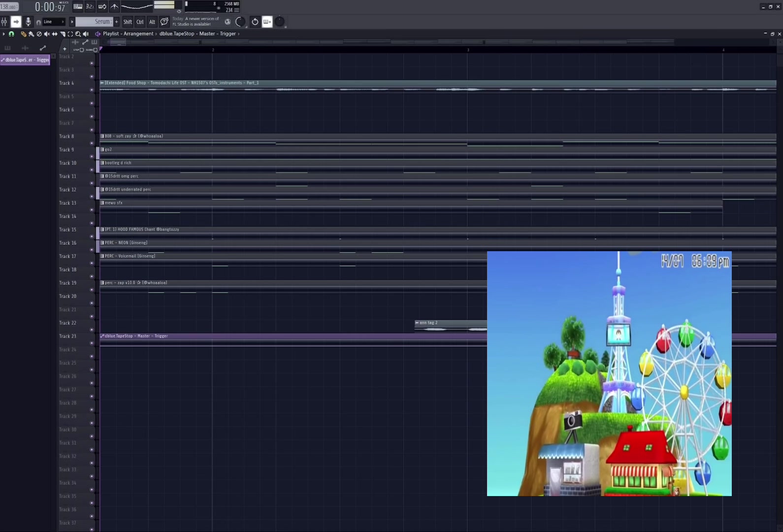Viewport: 783px width, 532px height.
Task: Click the undo history circular arrow icon
Action: click(255, 22)
